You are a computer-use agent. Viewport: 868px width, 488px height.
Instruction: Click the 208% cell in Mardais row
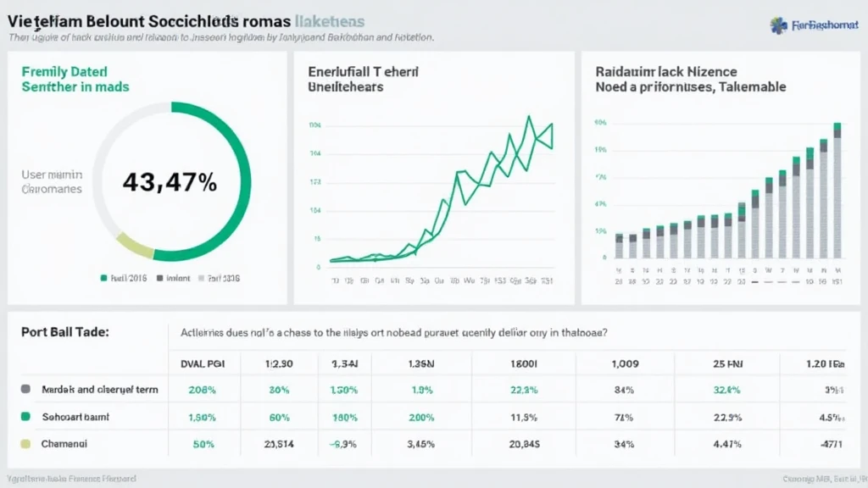click(201, 390)
